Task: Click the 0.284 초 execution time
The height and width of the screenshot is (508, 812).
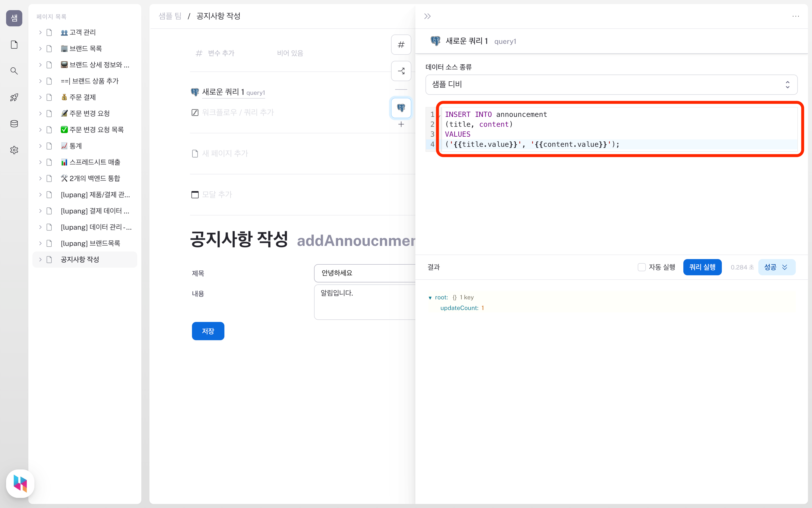Action: (742, 267)
